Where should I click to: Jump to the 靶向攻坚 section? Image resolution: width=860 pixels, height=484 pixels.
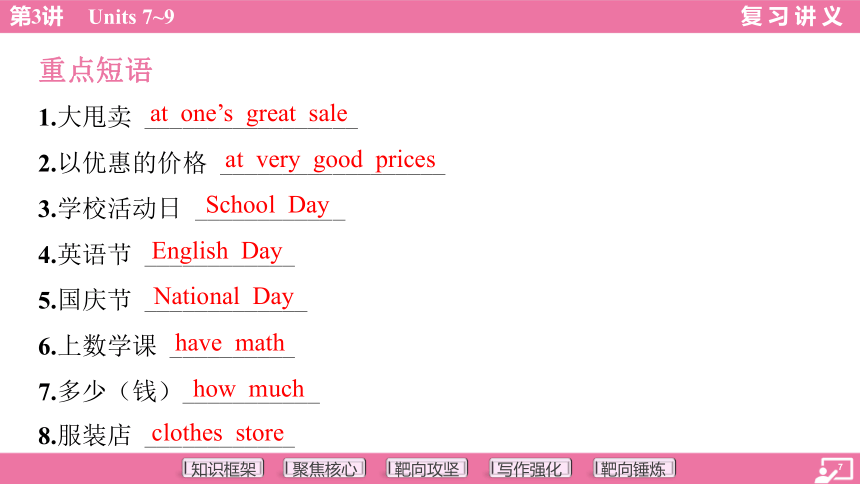coord(427,469)
